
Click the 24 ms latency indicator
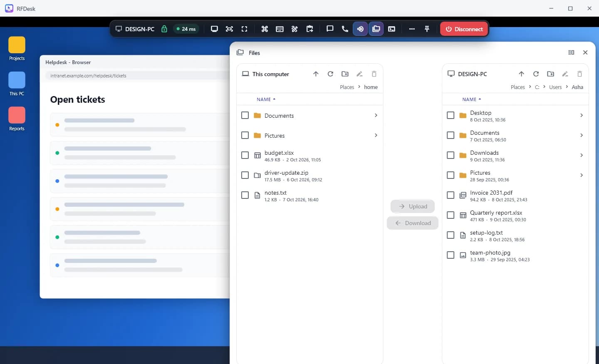(186, 29)
